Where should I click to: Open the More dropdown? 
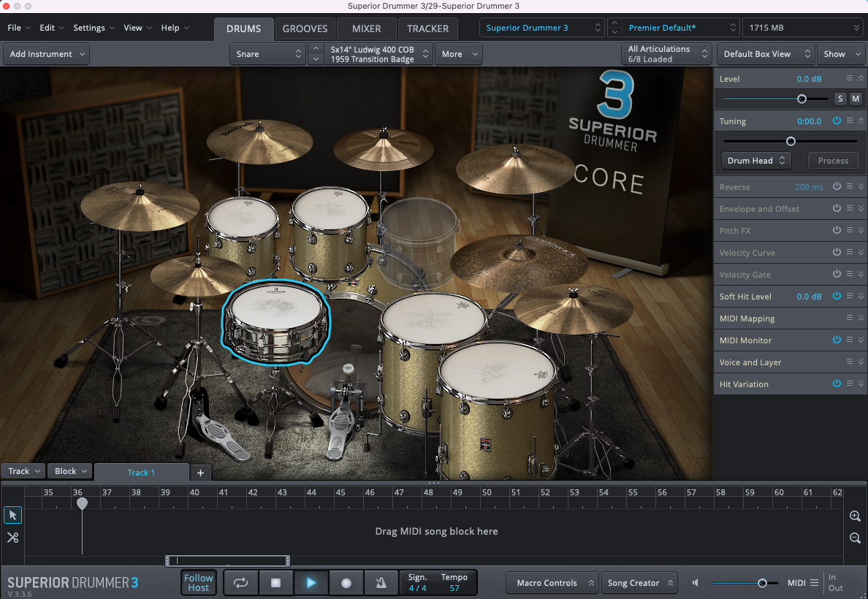(x=459, y=54)
